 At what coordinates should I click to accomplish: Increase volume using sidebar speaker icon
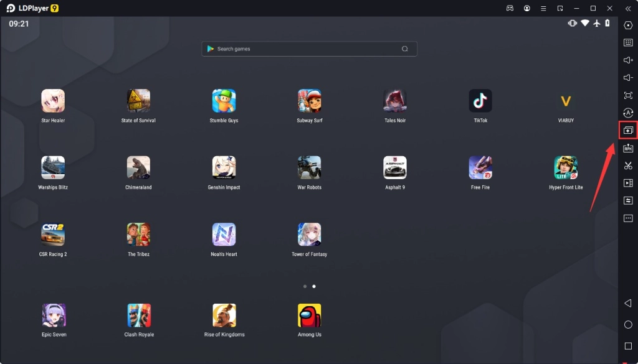[628, 60]
